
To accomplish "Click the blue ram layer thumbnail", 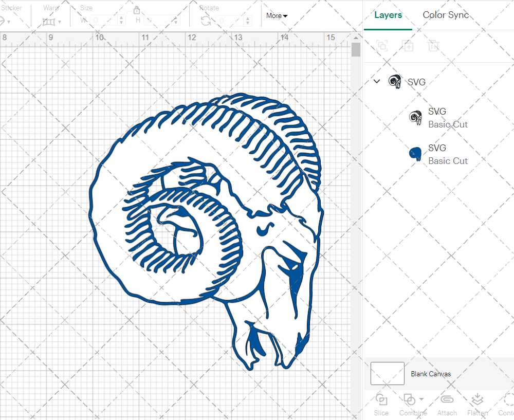I will tap(415, 154).
